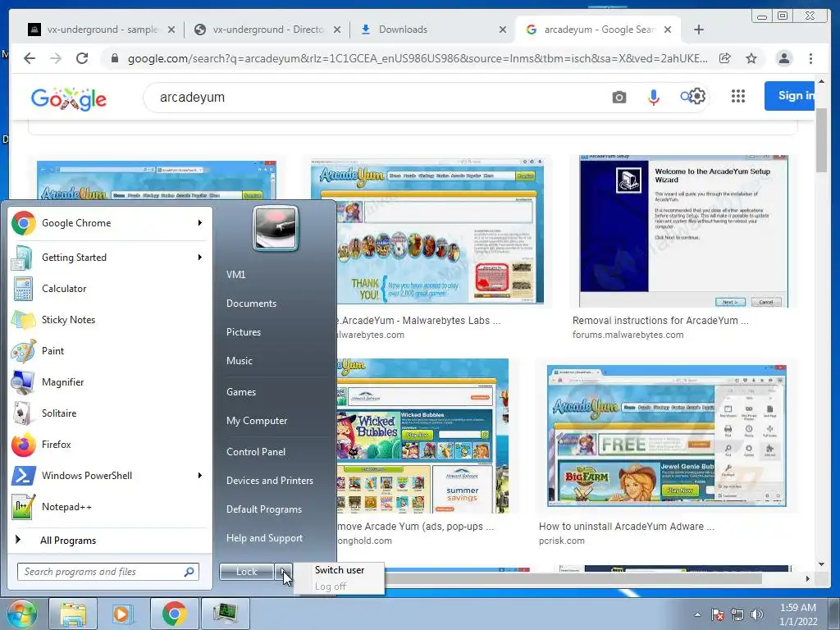Open VM1 user folder in Start menu
The width and height of the screenshot is (840, 630).
(x=235, y=274)
